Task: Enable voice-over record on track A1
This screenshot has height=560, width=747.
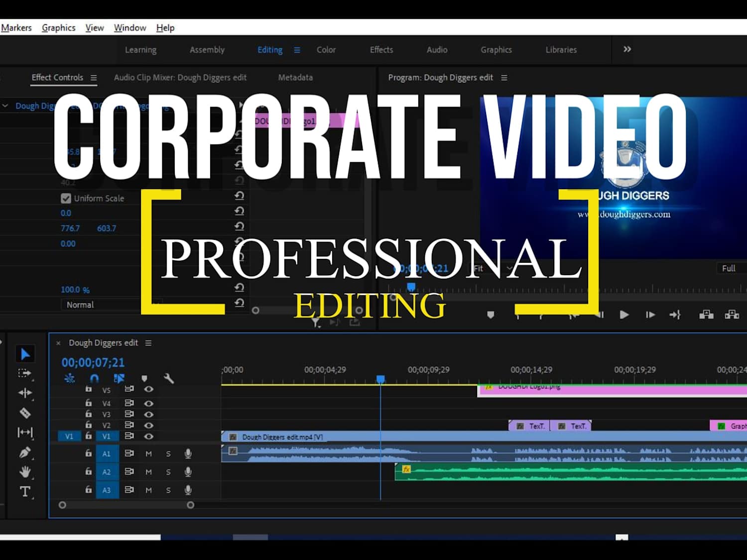Action: (188, 453)
